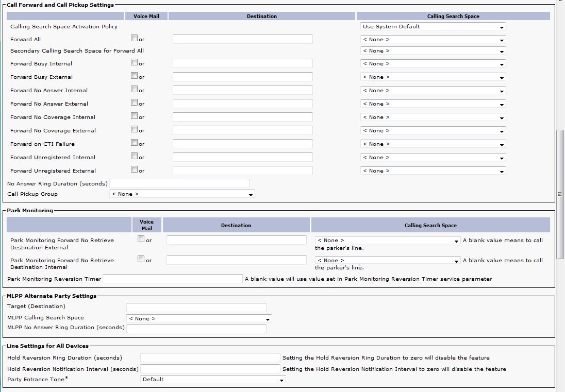Click the vertical page scrollbar
The height and width of the screenshot is (392, 565).
(560, 194)
